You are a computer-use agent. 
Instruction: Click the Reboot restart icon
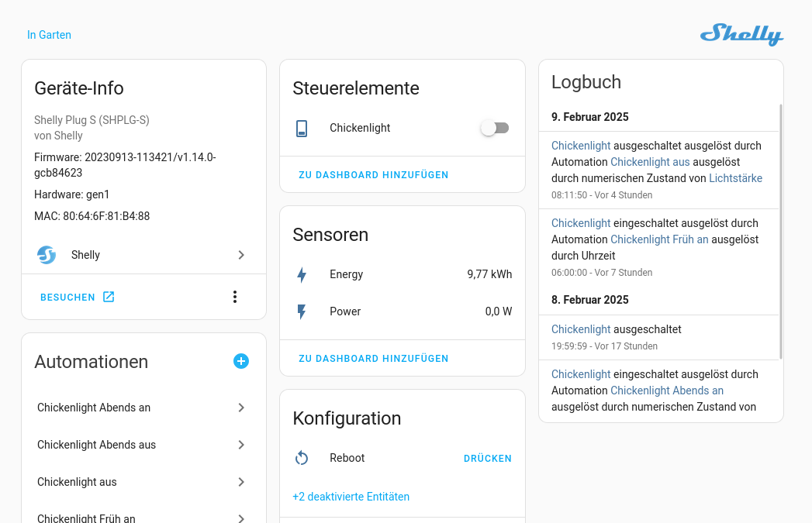coord(302,458)
